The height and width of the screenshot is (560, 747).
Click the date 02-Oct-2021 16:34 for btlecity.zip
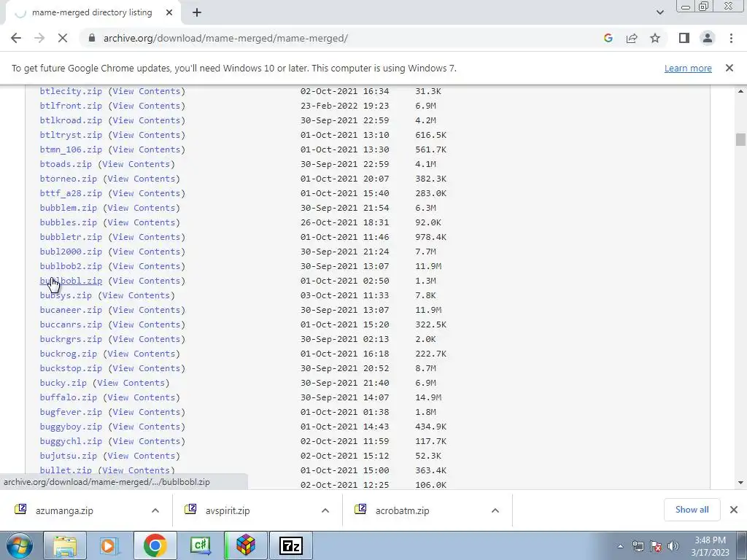pos(344,91)
